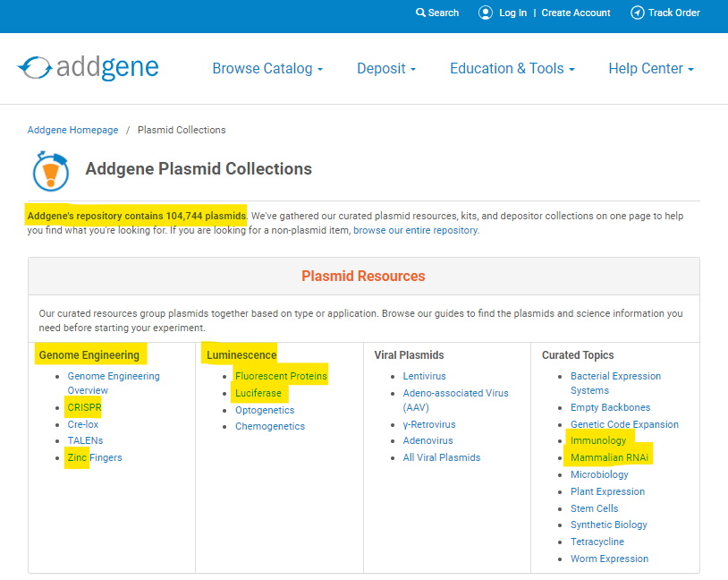Open the Cre-lox link
728x580 pixels.
83,424
